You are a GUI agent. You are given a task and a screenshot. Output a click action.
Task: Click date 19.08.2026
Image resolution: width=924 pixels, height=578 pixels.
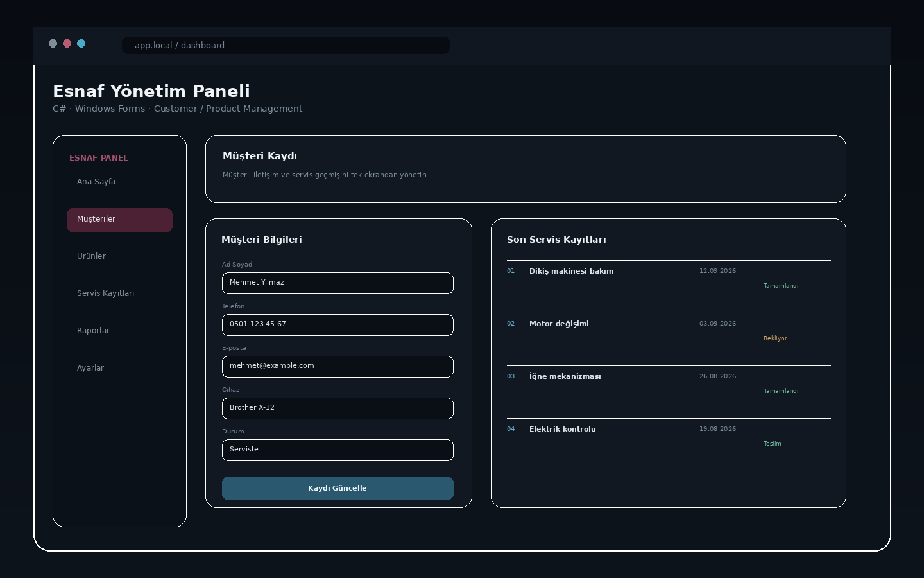[717, 429]
